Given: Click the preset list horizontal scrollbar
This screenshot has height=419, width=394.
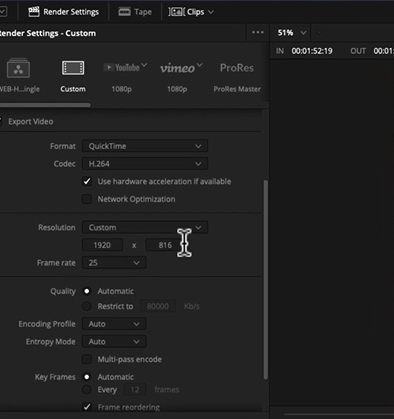Looking at the screenshot, I should [x=45, y=105].
